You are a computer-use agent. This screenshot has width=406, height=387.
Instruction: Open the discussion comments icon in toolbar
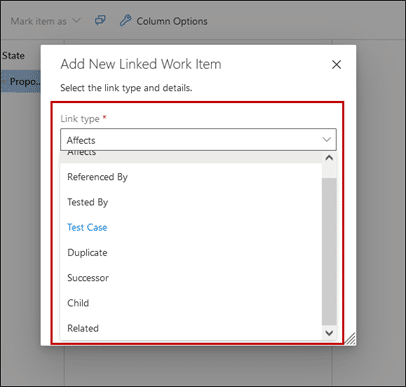[100, 21]
